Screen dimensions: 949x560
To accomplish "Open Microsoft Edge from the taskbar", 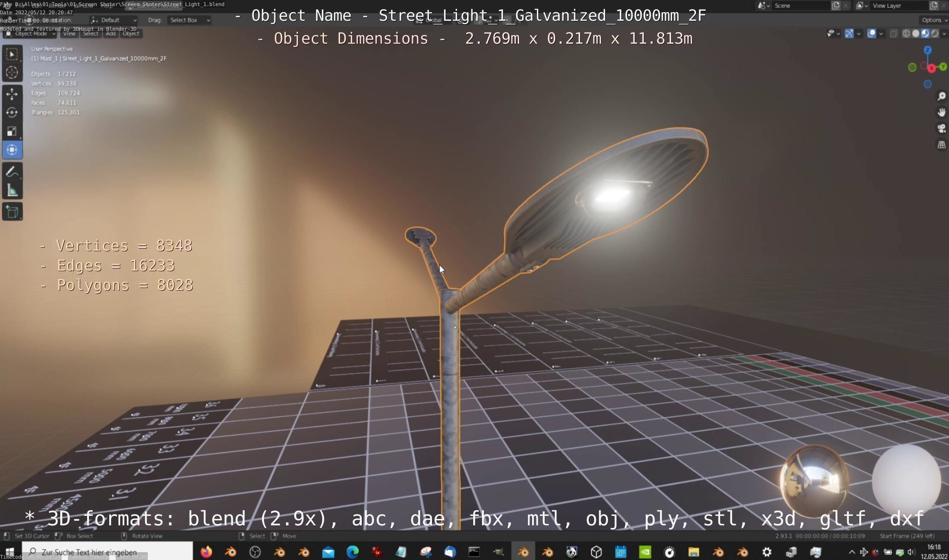I will click(x=352, y=552).
